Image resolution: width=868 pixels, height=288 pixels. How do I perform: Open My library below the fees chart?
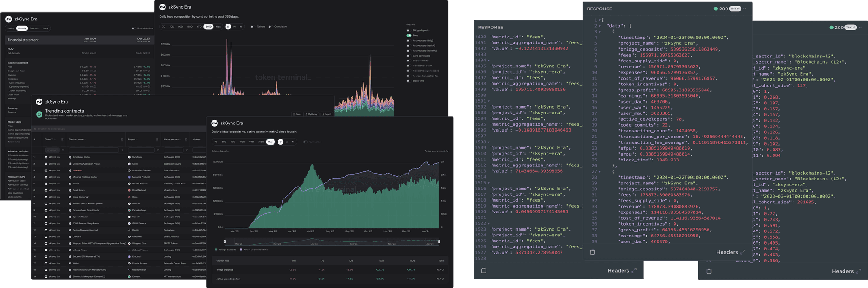pos(311,114)
